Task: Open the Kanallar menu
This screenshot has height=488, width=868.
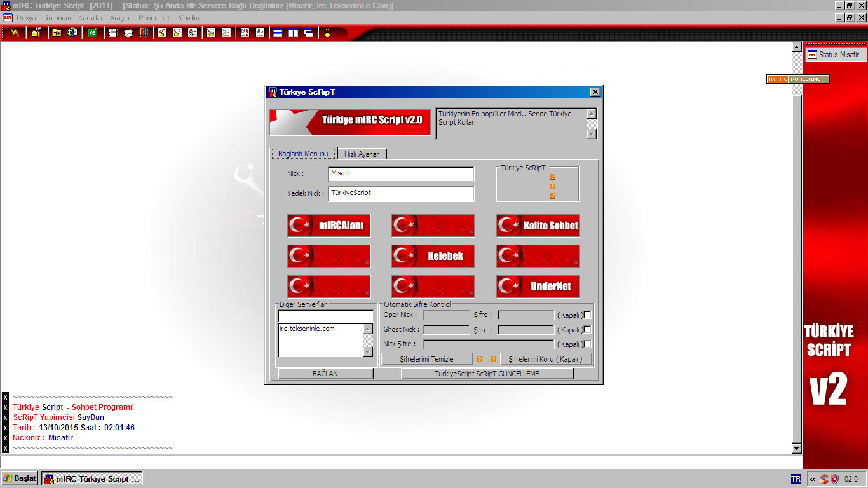Action: click(90, 18)
